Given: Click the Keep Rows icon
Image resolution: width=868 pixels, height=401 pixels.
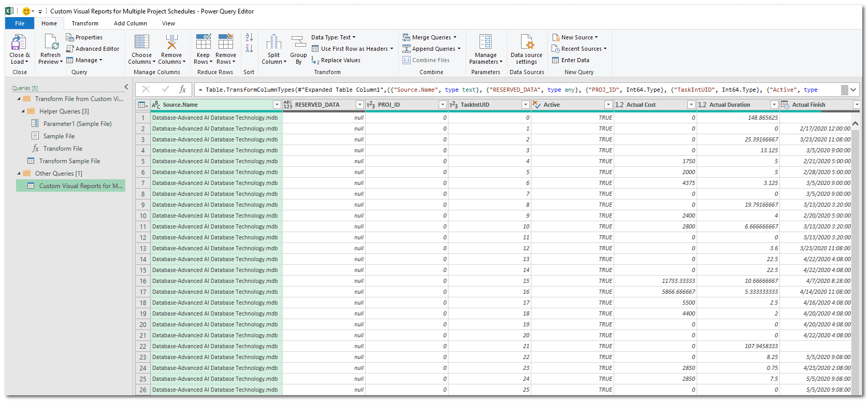Looking at the screenshot, I should click(203, 42).
